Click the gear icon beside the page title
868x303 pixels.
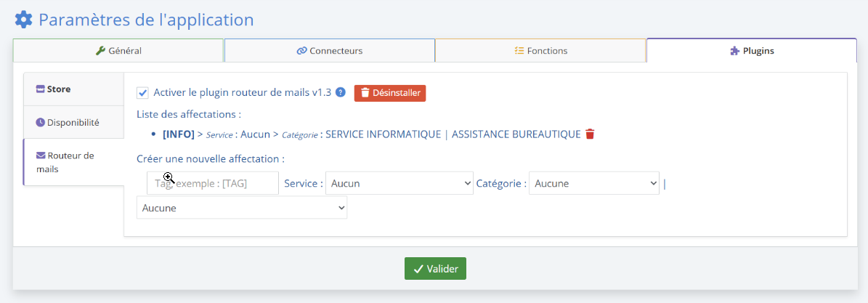[x=24, y=20]
